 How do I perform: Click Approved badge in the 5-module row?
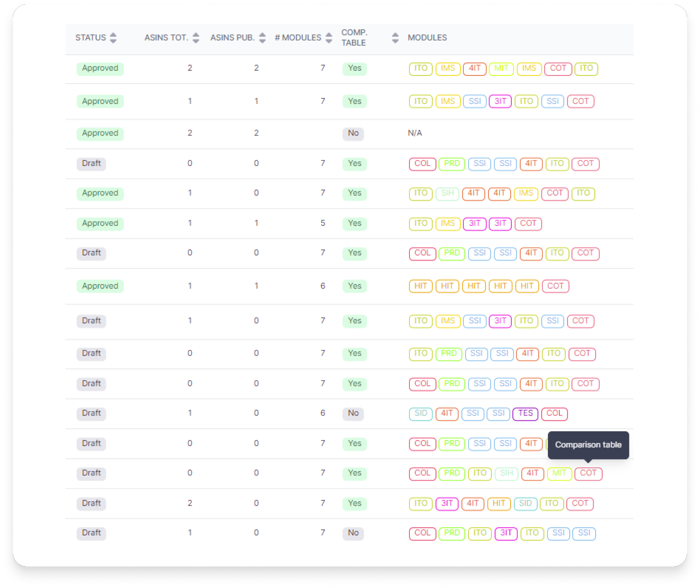[x=100, y=224]
